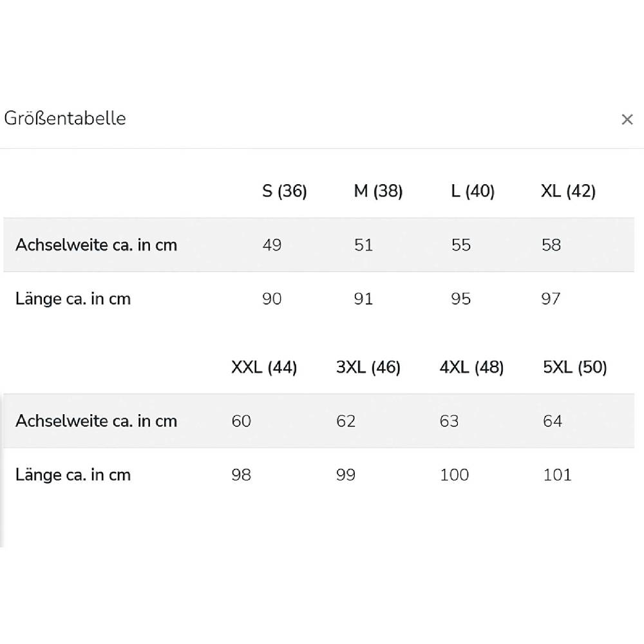
Task: Click the Achselweite row label in S–XL table
Action: 96,245
